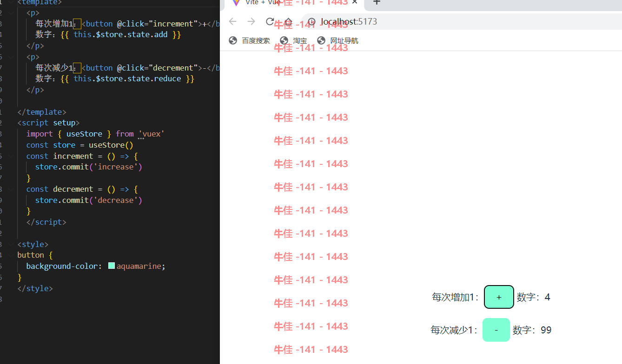The image size is (622, 364).
Task: Close the Vite + Vue tab
Action: [355, 2]
